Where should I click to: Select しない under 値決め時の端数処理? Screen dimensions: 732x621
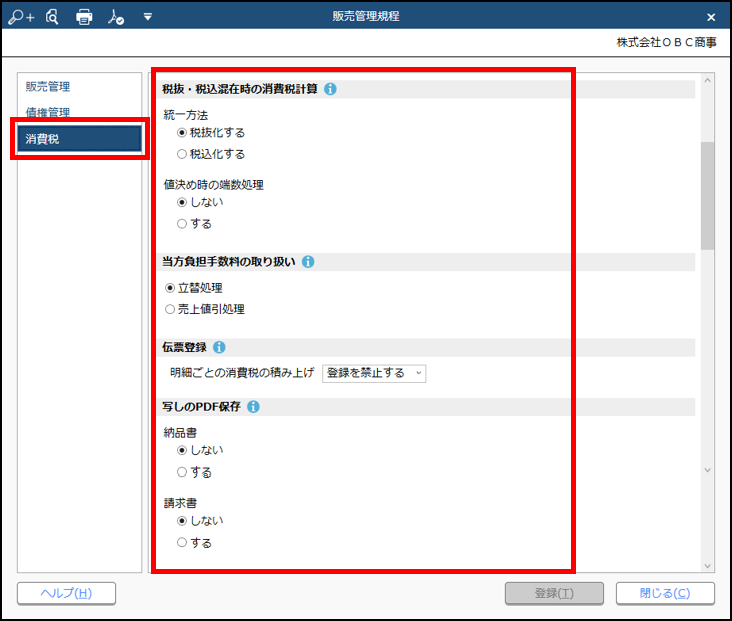tap(182, 202)
